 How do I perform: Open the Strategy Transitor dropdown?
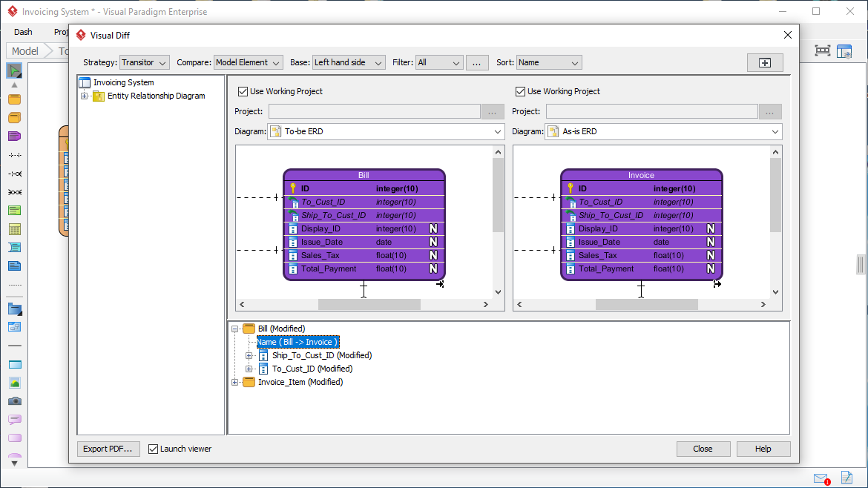(145, 62)
